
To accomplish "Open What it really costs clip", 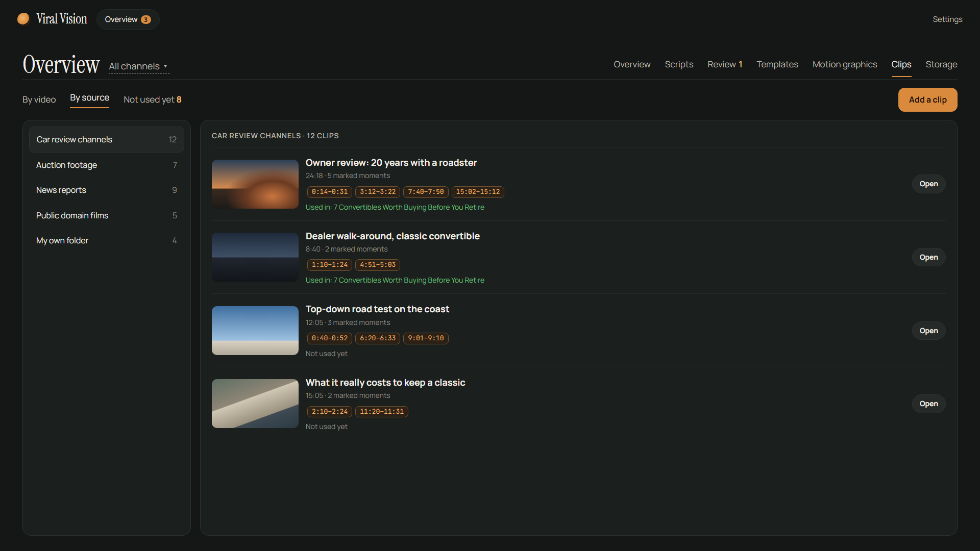I will (x=928, y=404).
